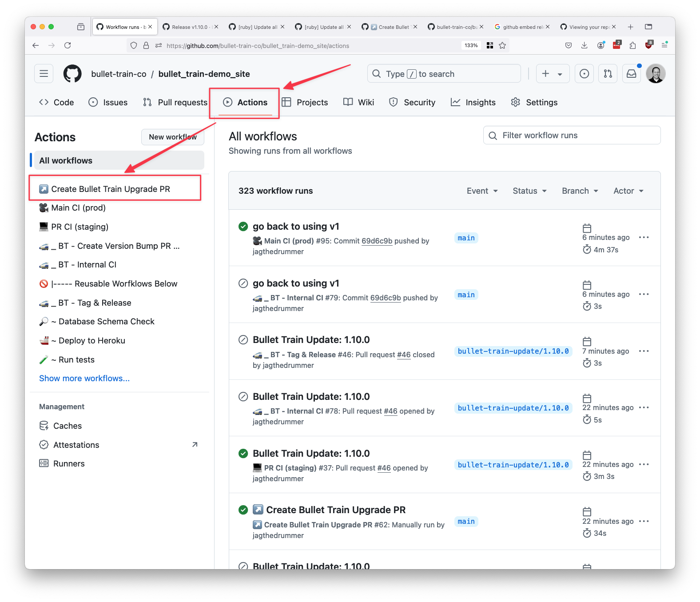Click the GitHub Octocat logo
700x602 pixels.
tap(72, 74)
